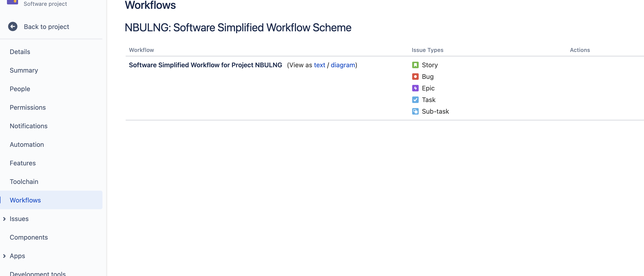This screenshot has height=276, width=644.
Task: Expand the Issues section chevron
Action: pos(4,219)
